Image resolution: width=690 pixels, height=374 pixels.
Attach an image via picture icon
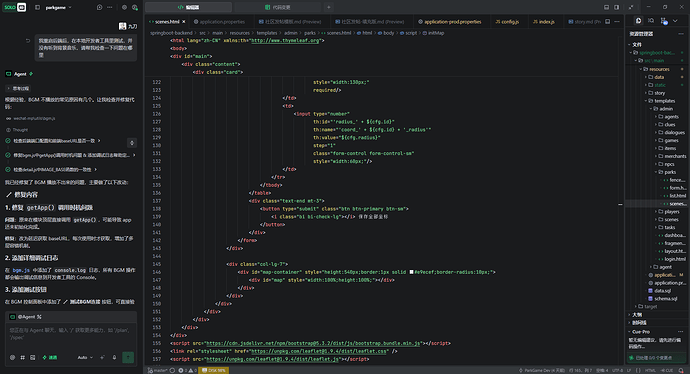tap(33, 358)
